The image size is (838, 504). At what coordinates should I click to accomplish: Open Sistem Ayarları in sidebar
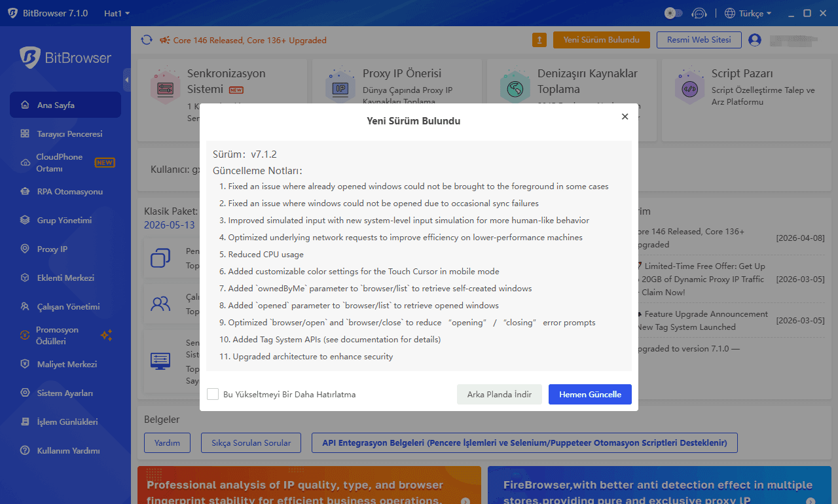(65, 393)
